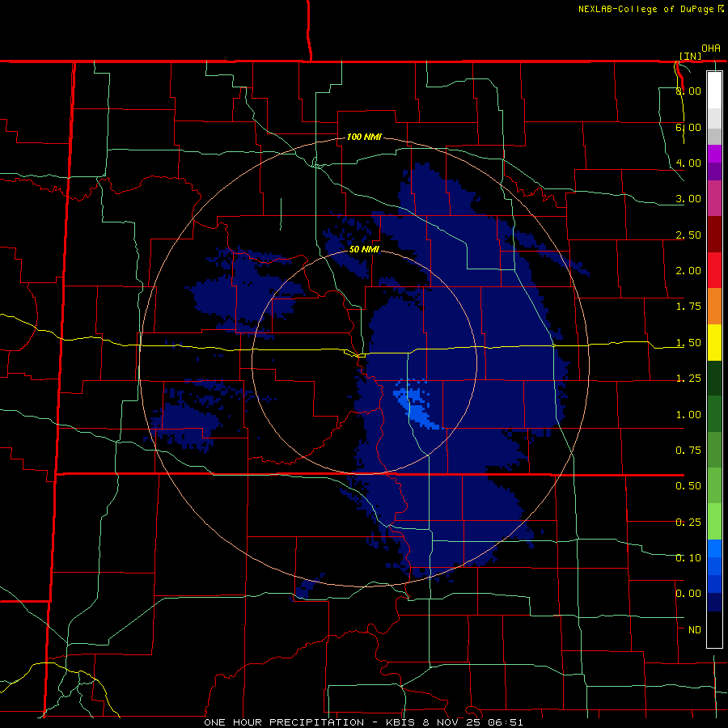Image resolution: width=728 pixels, height=728 pixels.
Task: Pick the navy swatch below 0.00
Action: [x=714, y=603]
